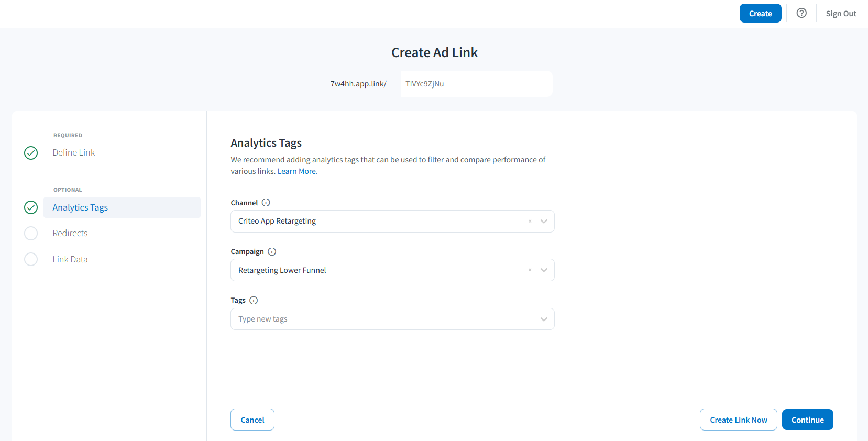Image resolution: width=868 pixels, height=441 pixels.
Task: Go to the Link Data step
Action: (x=70, y=259)
